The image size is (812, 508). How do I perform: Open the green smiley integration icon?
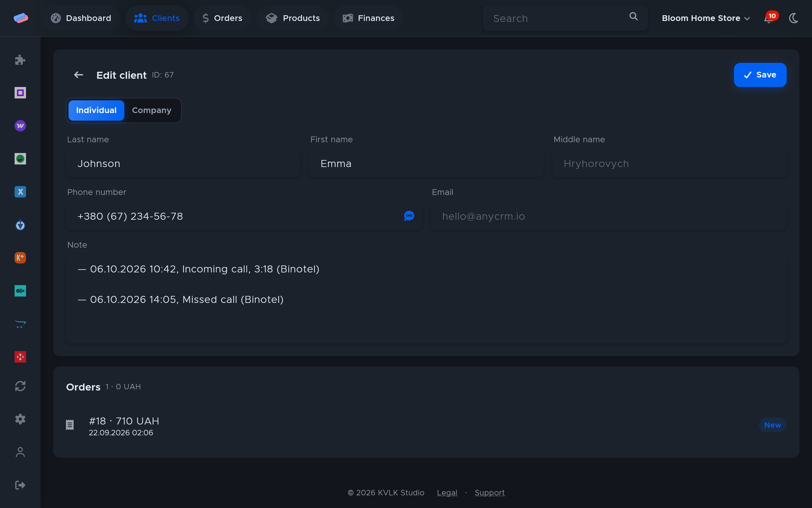tap(20, 158)
